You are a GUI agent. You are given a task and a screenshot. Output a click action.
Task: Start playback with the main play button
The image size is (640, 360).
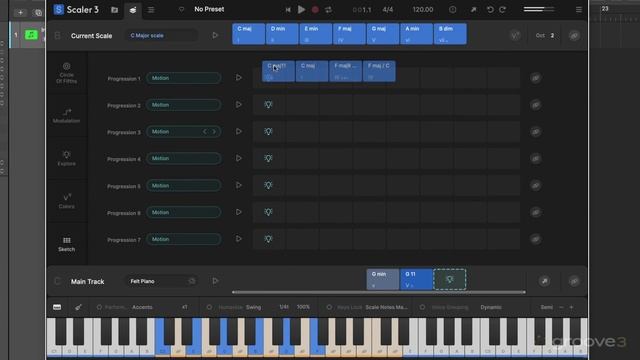click(x=301, y=9)
